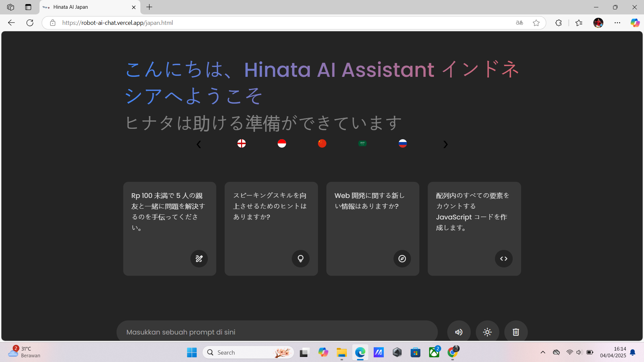Viewport: 644px width, 362px height.
Task: Click the browser address bar URL
Action: tap(118, 23)
